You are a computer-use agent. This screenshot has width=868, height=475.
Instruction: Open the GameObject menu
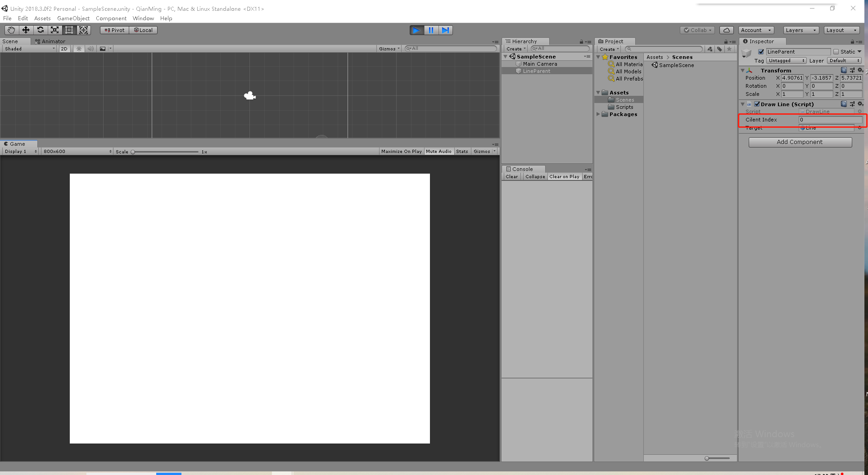[x=73, y=18]
